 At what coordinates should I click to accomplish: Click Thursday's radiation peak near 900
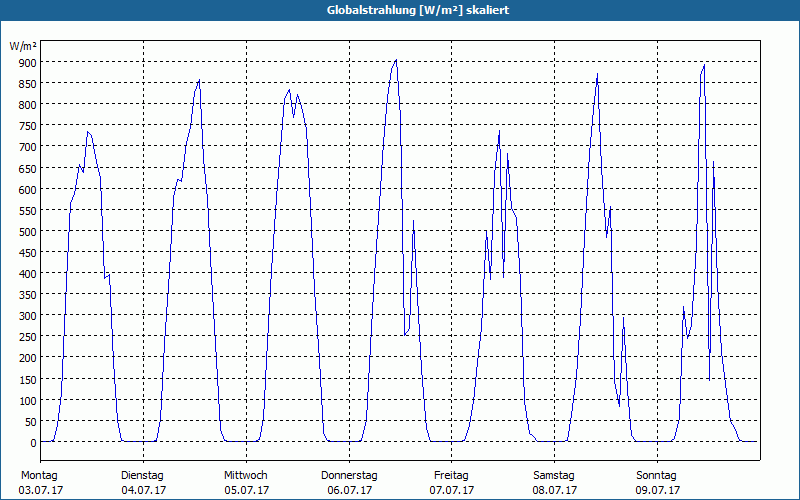click(396, 60)
